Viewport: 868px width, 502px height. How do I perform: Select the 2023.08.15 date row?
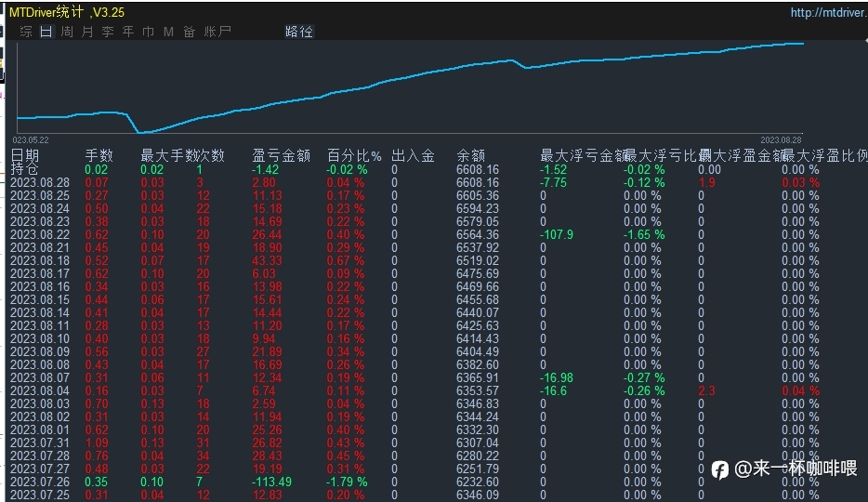point(40,299)
